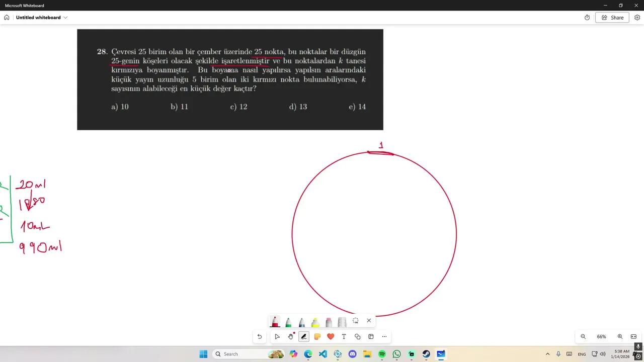
Task: Show hidden system tray icons
Action: click(547, 354)
